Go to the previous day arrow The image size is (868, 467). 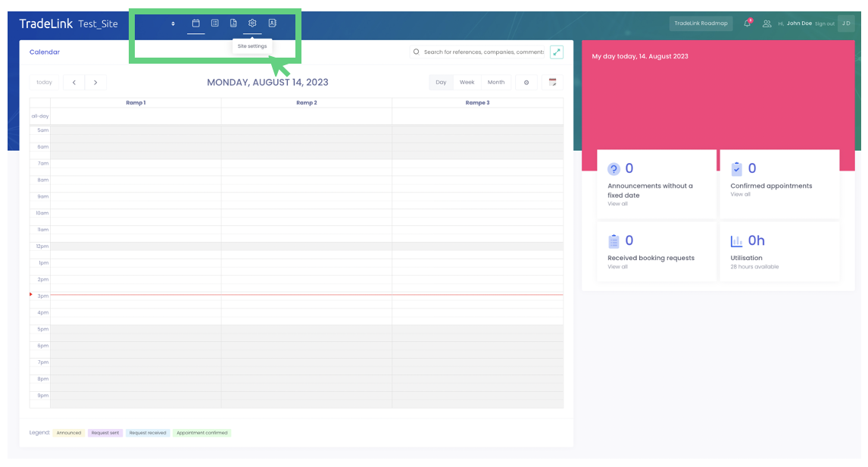(73, 82)
